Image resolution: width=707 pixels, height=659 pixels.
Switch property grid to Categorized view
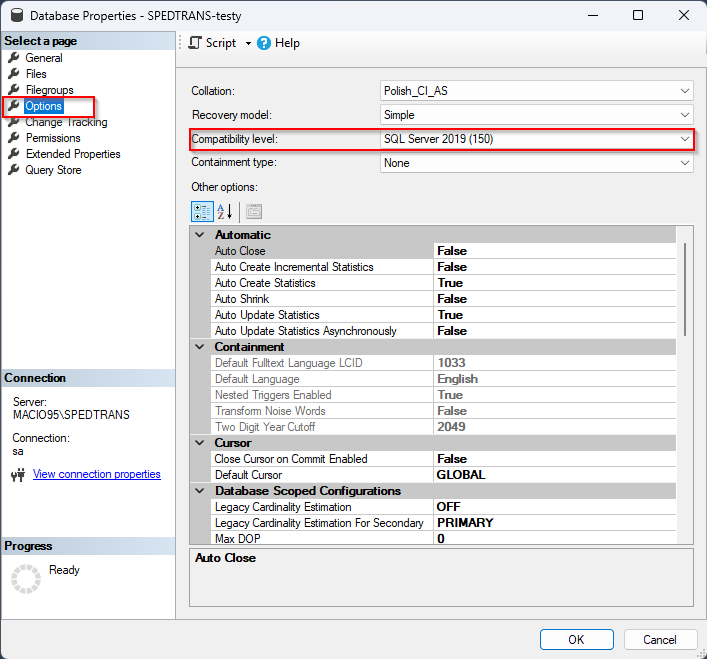click(202, 211)
